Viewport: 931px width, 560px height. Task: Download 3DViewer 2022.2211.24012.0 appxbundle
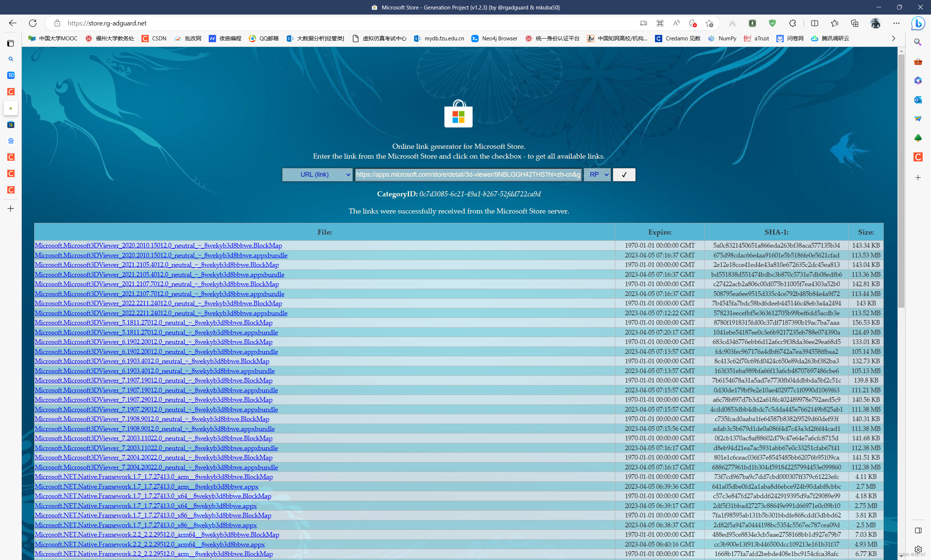(x=161, y=313)
